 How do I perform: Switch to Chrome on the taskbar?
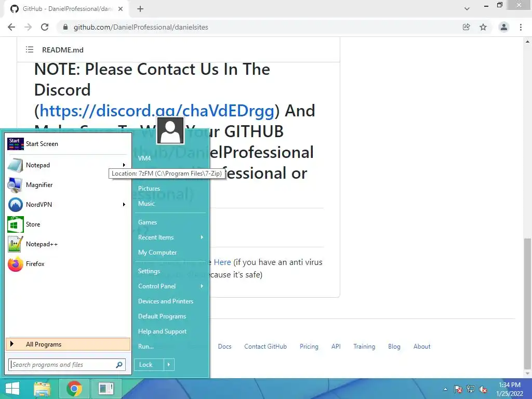click(x=74, y=389)
